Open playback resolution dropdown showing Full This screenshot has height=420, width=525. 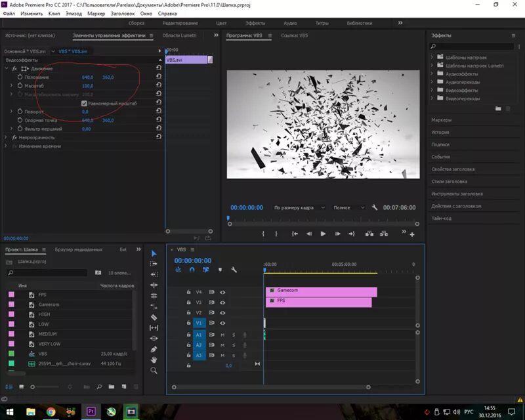pyautogui.click(x=348, y=207)
